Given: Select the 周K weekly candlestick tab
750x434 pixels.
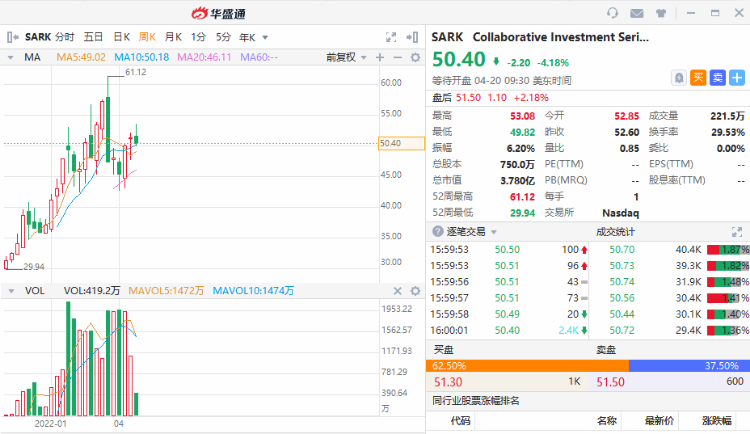Looking at the screenshot, I should coord(147,37).
